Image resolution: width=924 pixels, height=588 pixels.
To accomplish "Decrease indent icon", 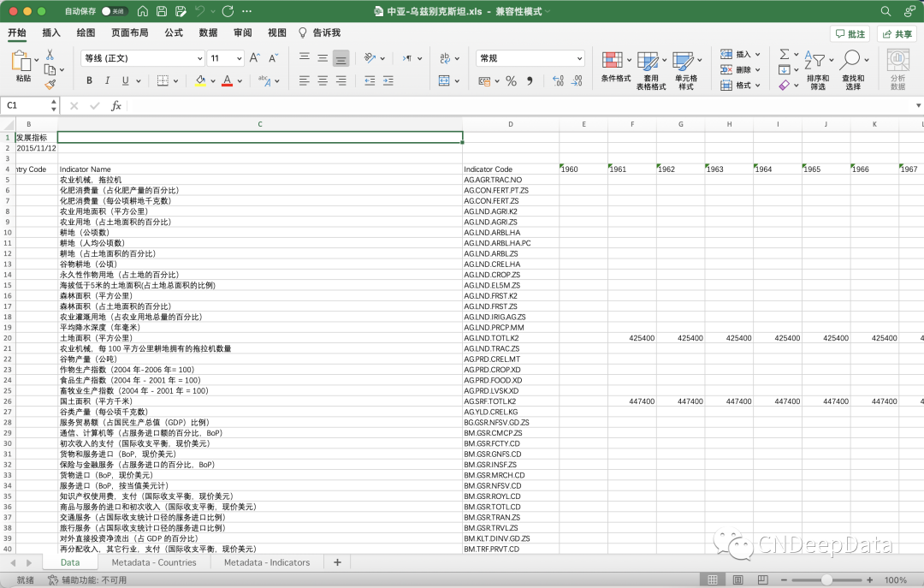I will click(370, 80).
